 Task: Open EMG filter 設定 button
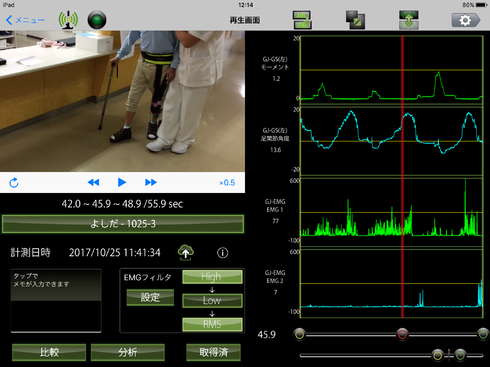tap(150, 297)
